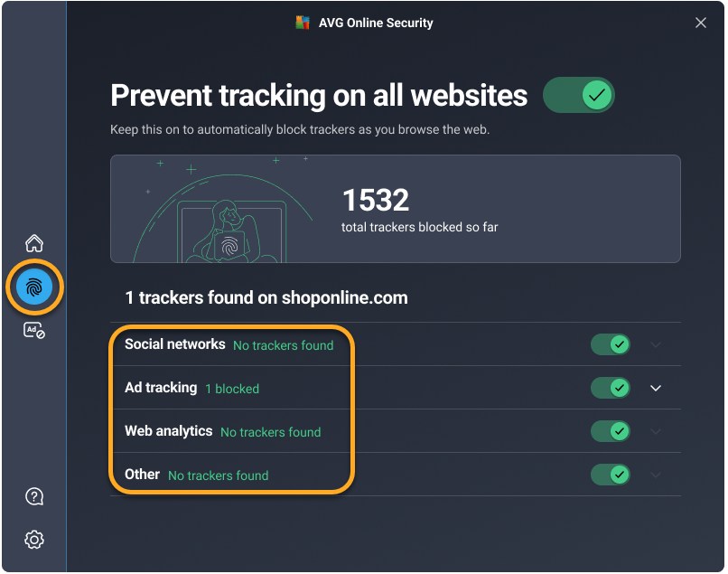Click the Ad tracking category label
Image resolution: width=728 pixels, height=574 pixels.
pos(161,388)
